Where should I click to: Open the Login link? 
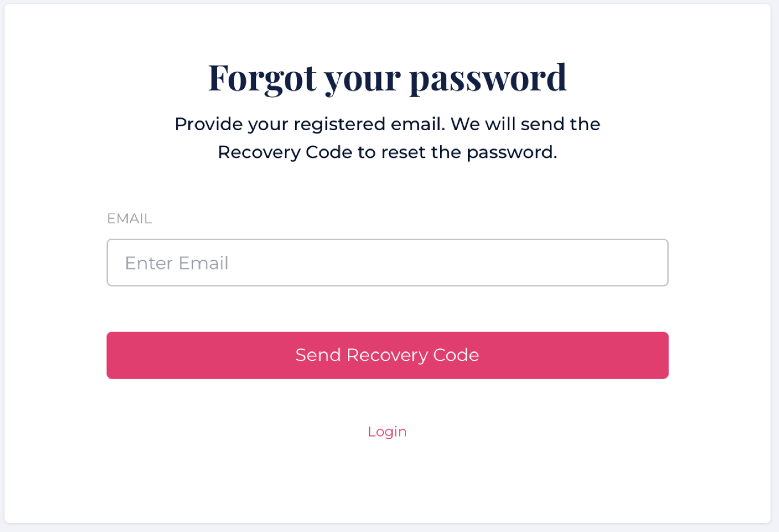[387, 431]
